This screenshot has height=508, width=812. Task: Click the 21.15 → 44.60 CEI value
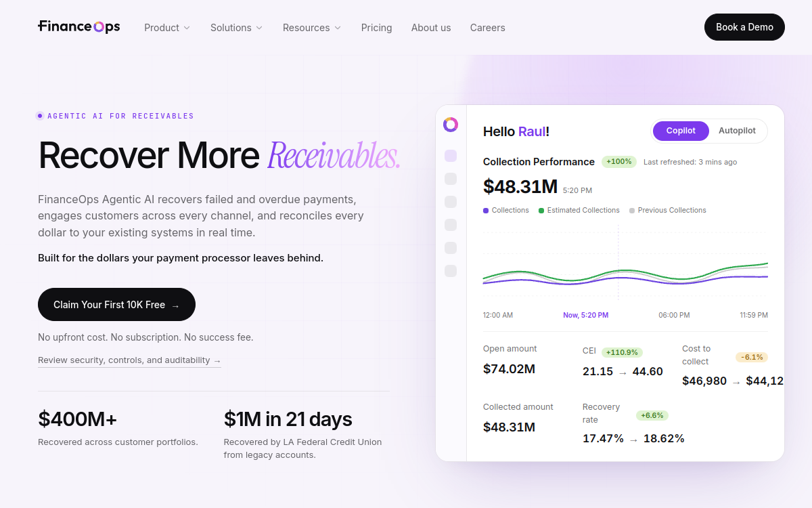pos(623,371)
